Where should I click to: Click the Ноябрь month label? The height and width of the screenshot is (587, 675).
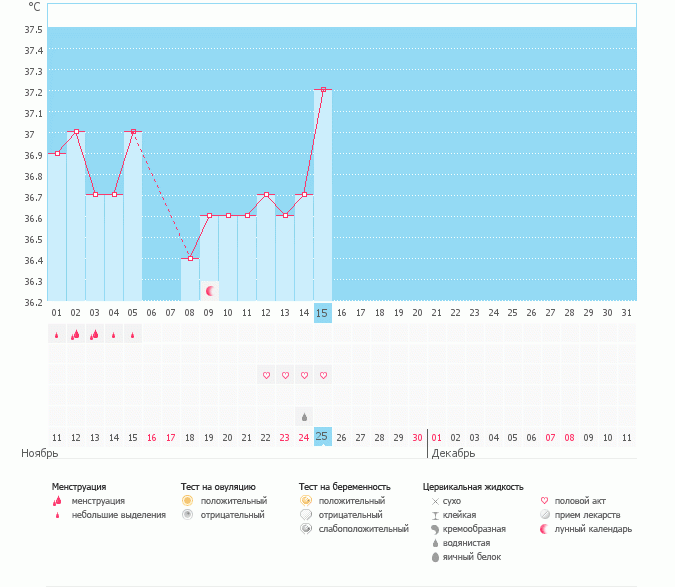(x=40, y=453)
